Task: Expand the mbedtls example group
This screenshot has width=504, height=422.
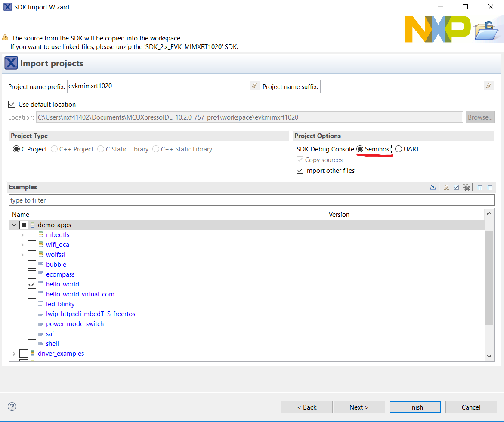Action: pyautogui.click(x=22, y=235)
